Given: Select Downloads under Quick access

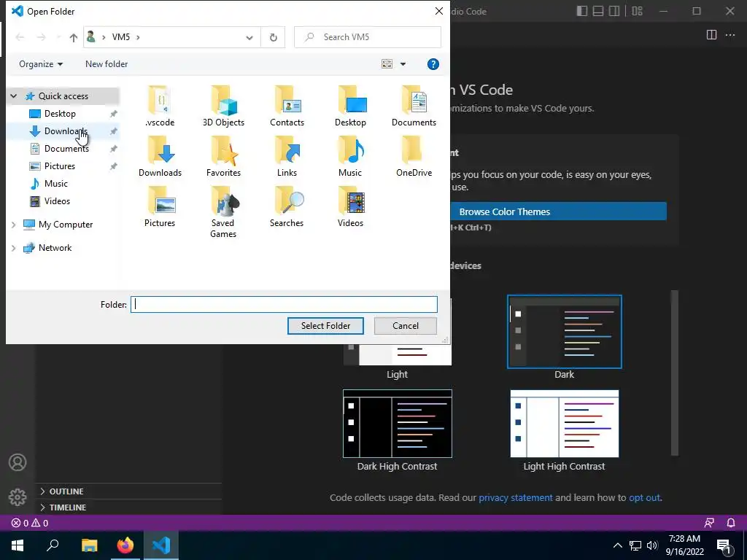Looking at the screenshot, I should click(66, 131).
